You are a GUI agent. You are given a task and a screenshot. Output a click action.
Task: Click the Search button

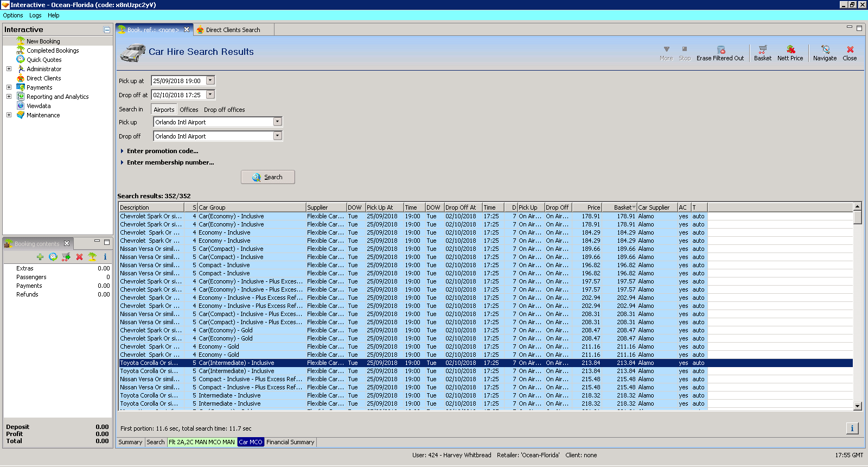point(268,177)
